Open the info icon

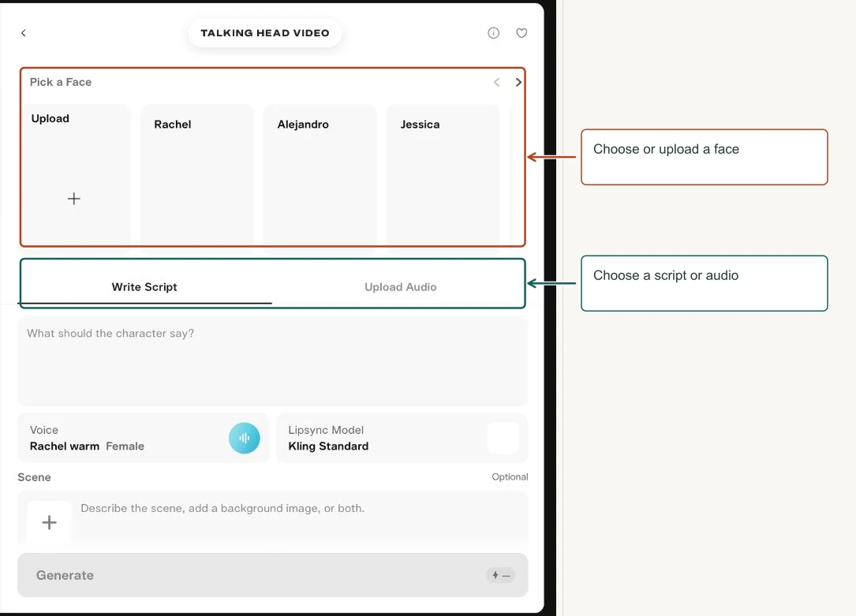coord(494,33)
